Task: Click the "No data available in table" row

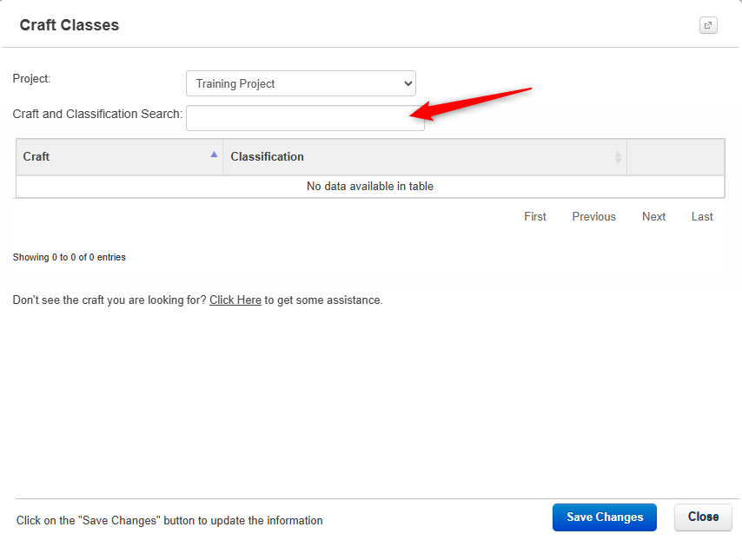Action: pyautogui.click(x=370, y=186)
